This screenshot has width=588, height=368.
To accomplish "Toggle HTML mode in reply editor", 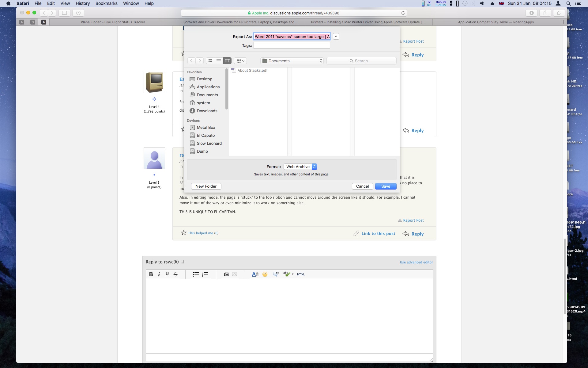I will 301,274.
